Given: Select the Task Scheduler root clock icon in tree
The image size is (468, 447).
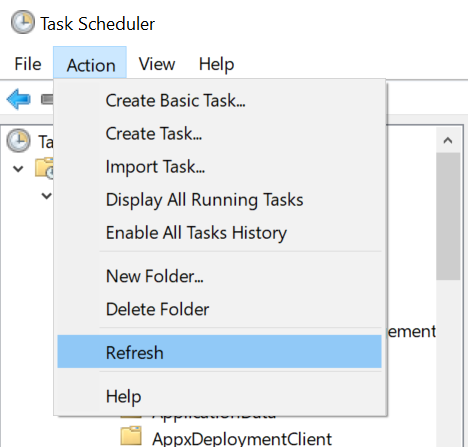Looking at the screenshot, I should (18, 141).
